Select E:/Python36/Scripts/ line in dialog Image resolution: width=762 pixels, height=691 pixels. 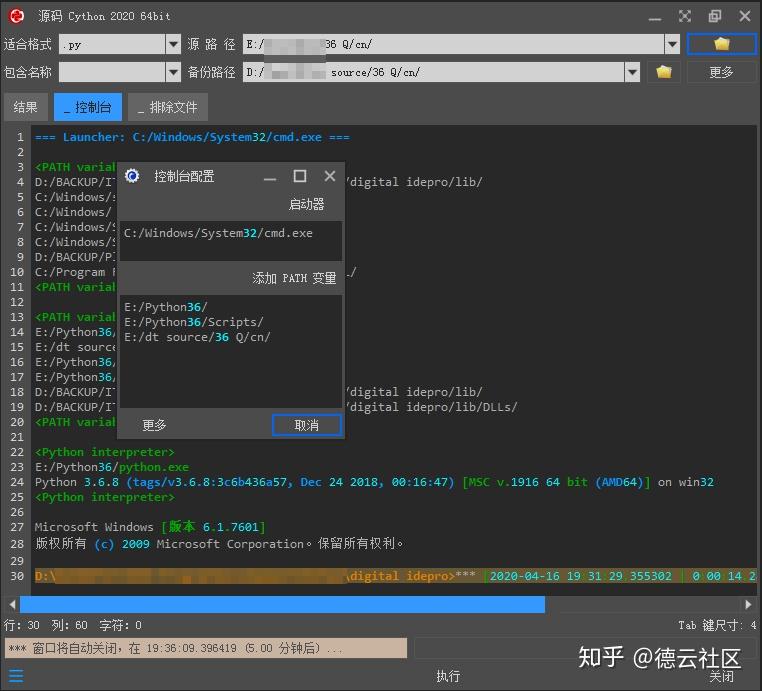pos(194,322)
